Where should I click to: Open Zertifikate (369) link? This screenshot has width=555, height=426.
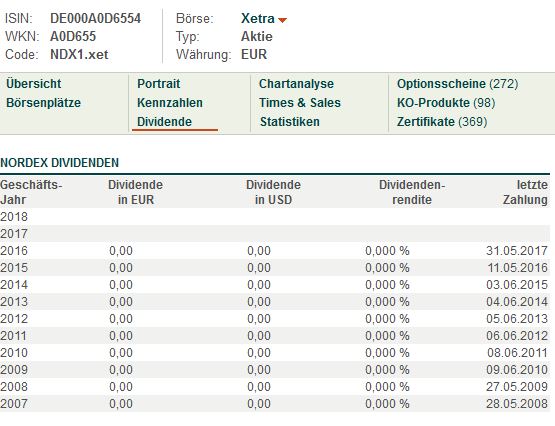tap(442, 122)
